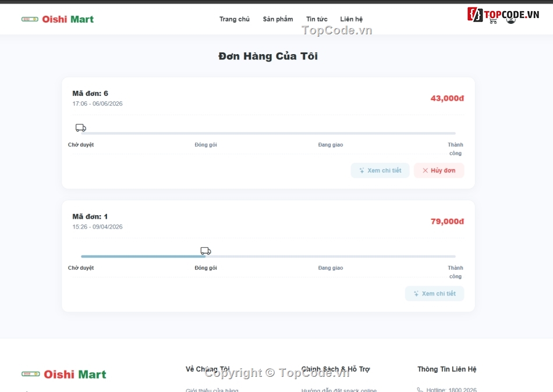
Task: Click the Oishi Mart logo in header
Action: [58, 19]
